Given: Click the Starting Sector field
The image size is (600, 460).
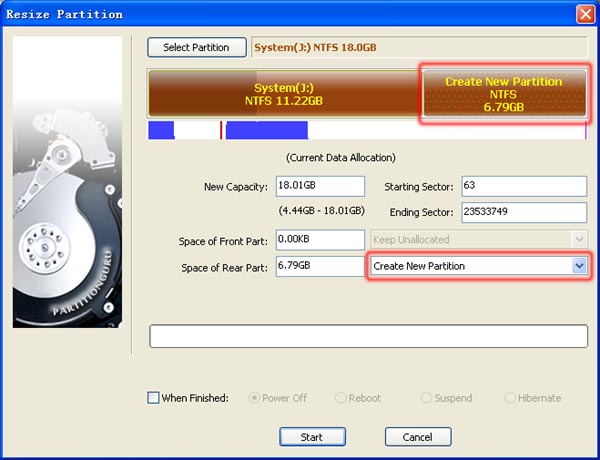Looking at the screenshot, I should (524, 186).
